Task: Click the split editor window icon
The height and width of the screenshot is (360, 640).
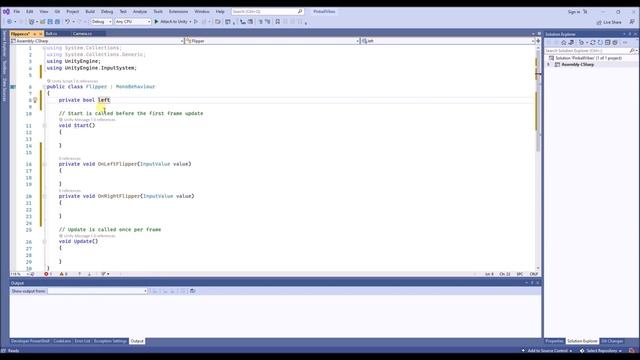Action: [x=538, y=41]
